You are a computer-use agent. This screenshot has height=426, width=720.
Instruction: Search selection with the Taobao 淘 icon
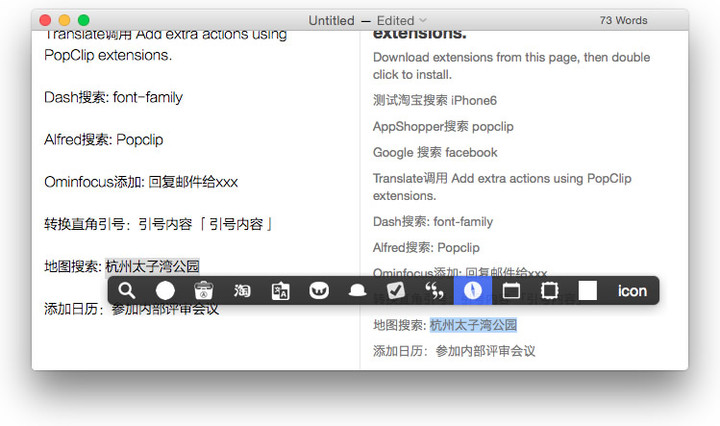(242, 291)
